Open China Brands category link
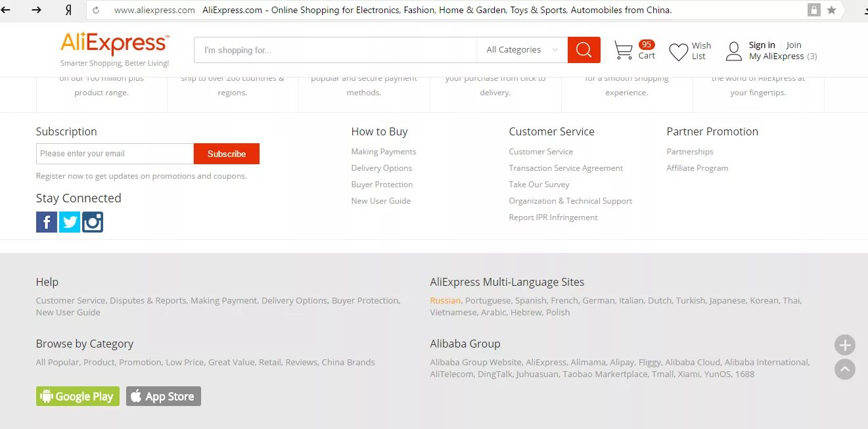 pyautogui.click(x=348, y=362)
